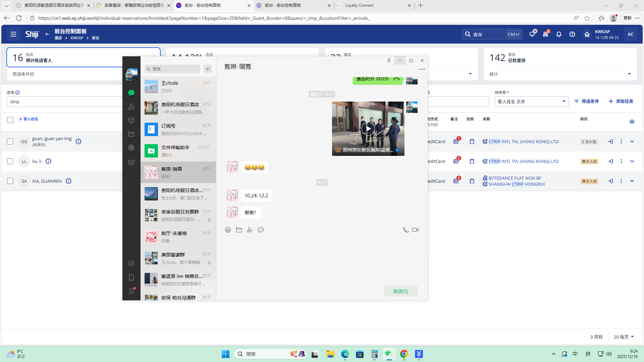Click the 添加任务 add task link

(621, 101)
